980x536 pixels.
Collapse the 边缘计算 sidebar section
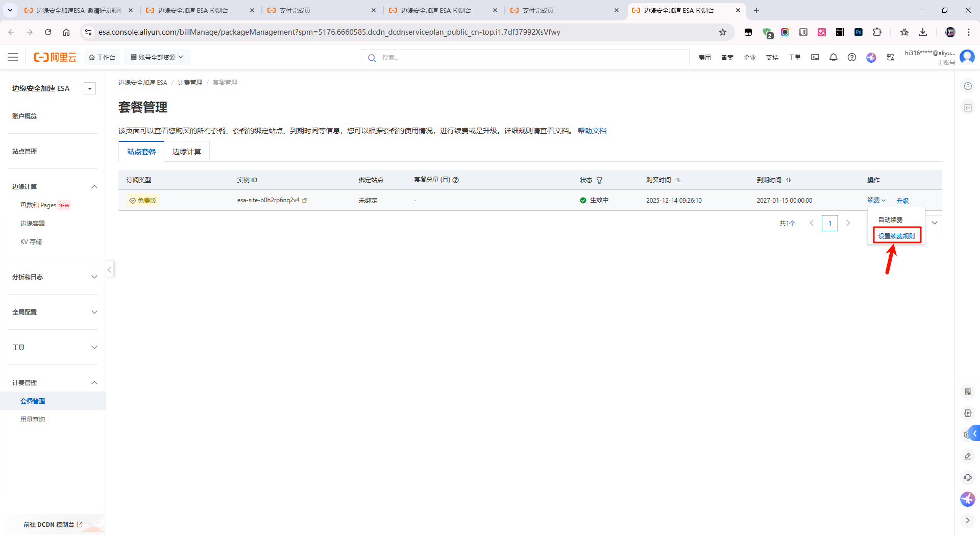click(94, 186)
